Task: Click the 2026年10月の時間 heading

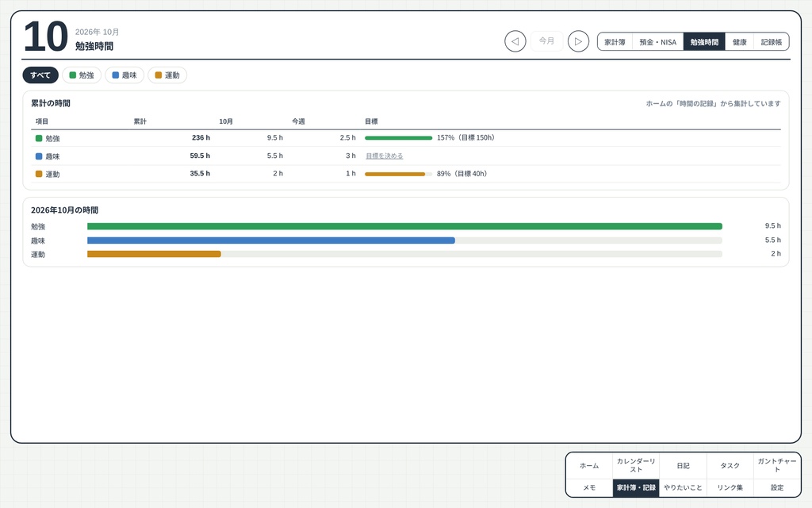Action: click(x=65, y=210)
